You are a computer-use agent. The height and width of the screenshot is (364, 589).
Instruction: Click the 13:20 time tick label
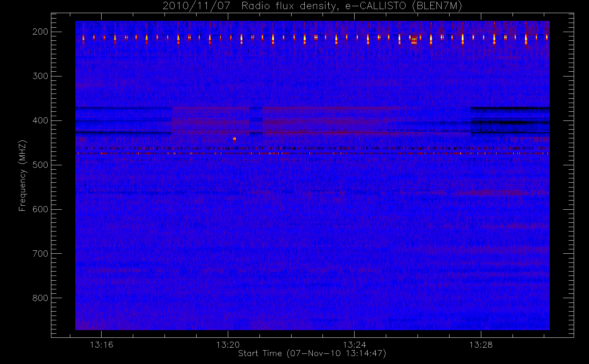[x=228, y=345]
